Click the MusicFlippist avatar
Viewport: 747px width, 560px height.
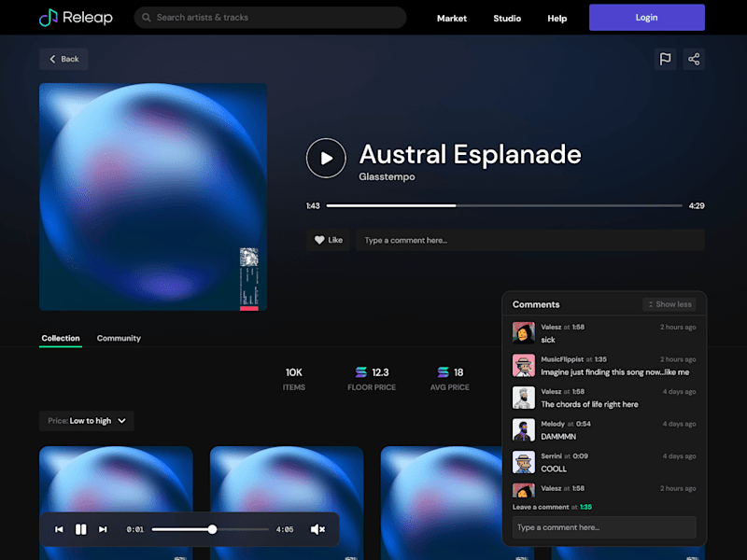point(524,365)
